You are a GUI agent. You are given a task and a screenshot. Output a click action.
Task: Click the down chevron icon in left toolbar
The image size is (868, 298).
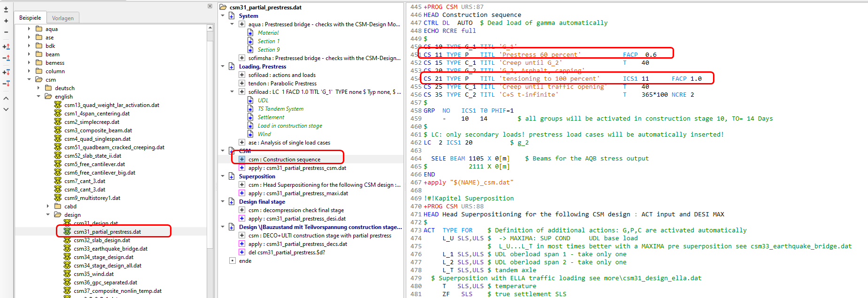6,109
